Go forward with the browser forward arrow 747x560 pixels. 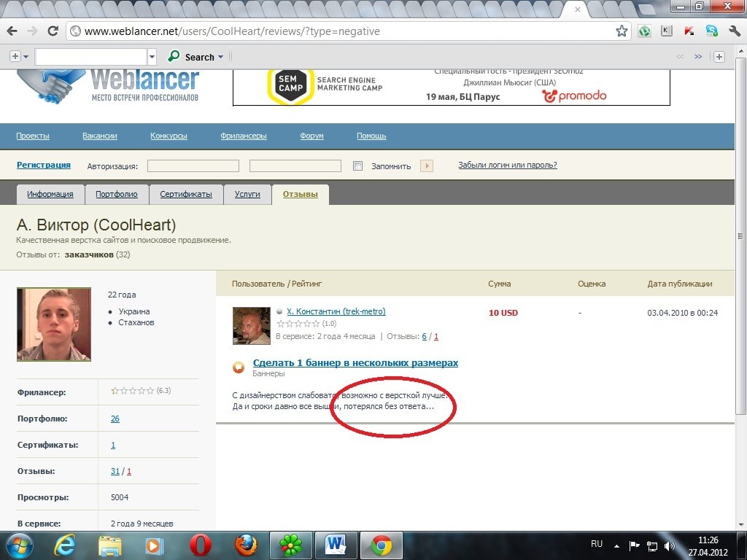(32, 31)
